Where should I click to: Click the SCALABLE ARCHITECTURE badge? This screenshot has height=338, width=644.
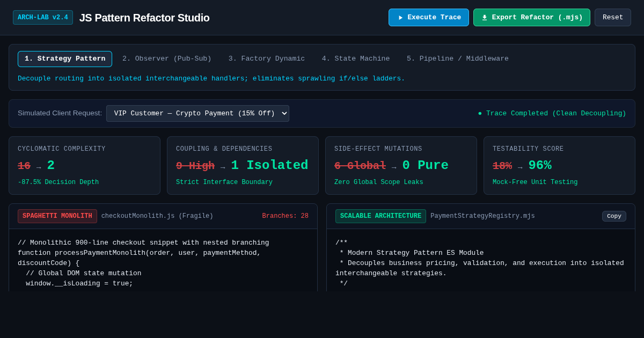pos(380,216)
